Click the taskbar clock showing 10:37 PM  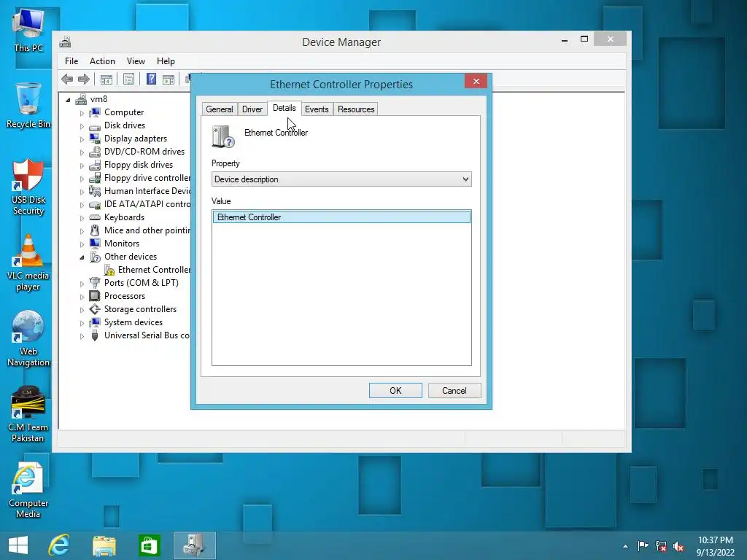click(715, 546)
